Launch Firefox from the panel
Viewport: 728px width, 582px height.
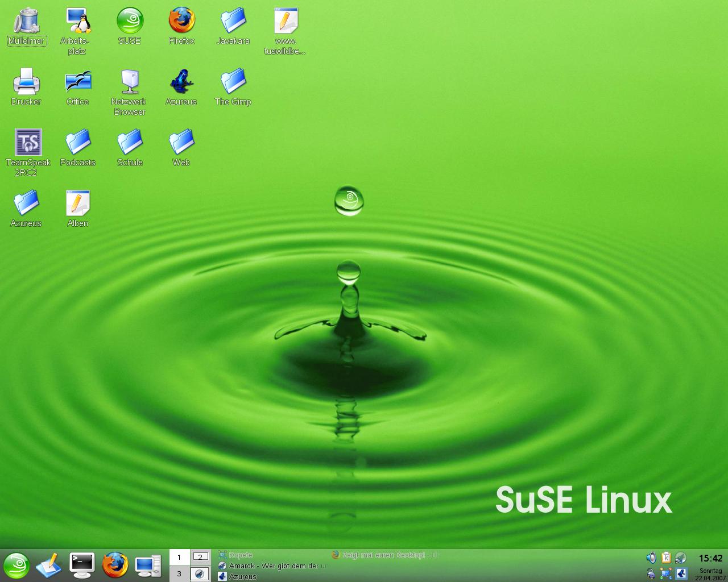(x=115, y=566)
